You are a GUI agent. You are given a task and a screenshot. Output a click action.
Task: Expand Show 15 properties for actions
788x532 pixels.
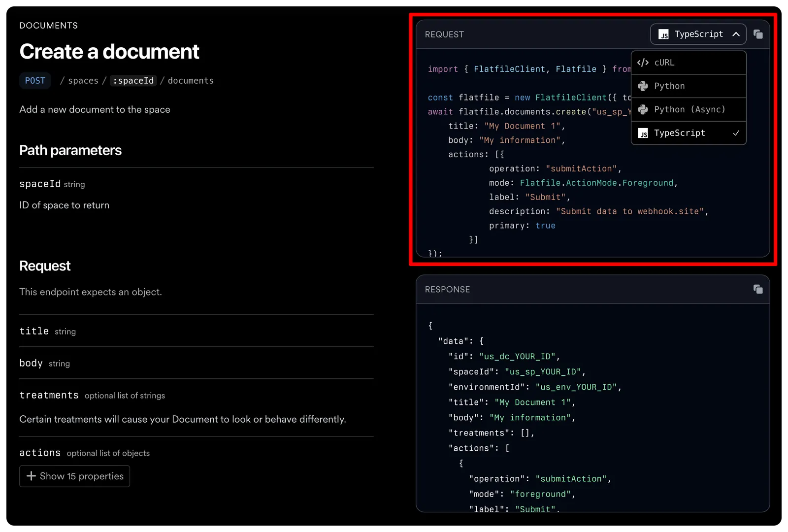coord(74,476)
